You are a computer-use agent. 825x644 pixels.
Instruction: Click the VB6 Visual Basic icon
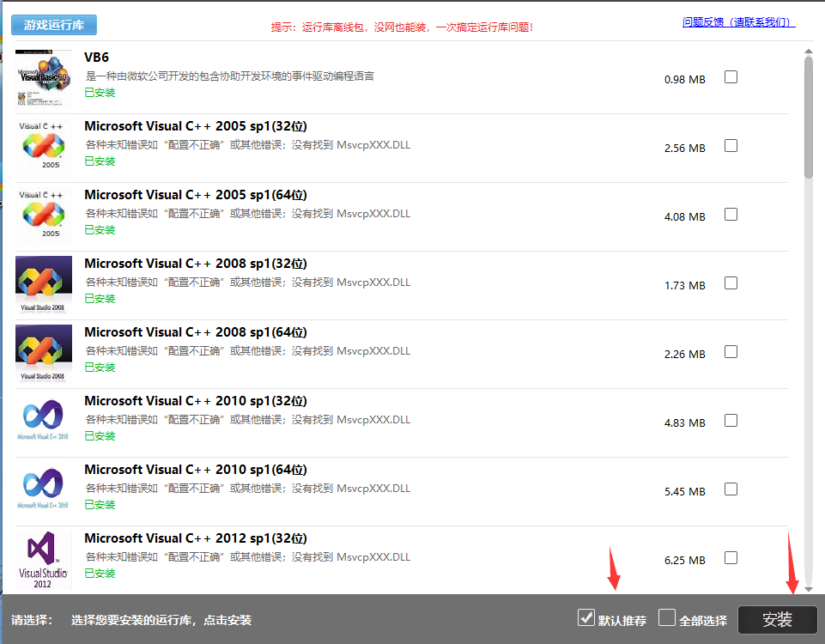[x=44, y=77]
